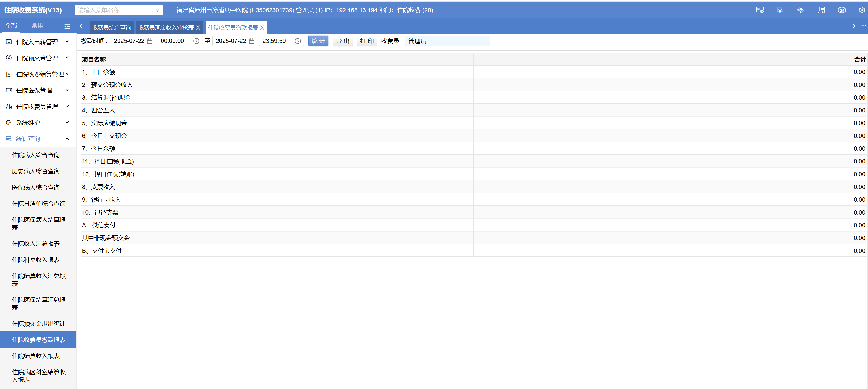Click the 收费员 input field
The width and height of the screenshot is (868, 389).
click(x=447, y=41)
